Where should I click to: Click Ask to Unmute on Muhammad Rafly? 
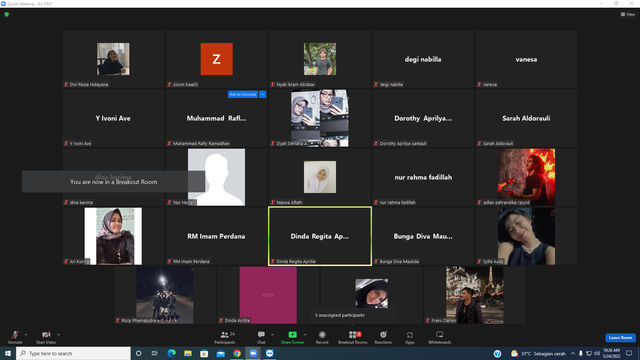tap(243, 94)
